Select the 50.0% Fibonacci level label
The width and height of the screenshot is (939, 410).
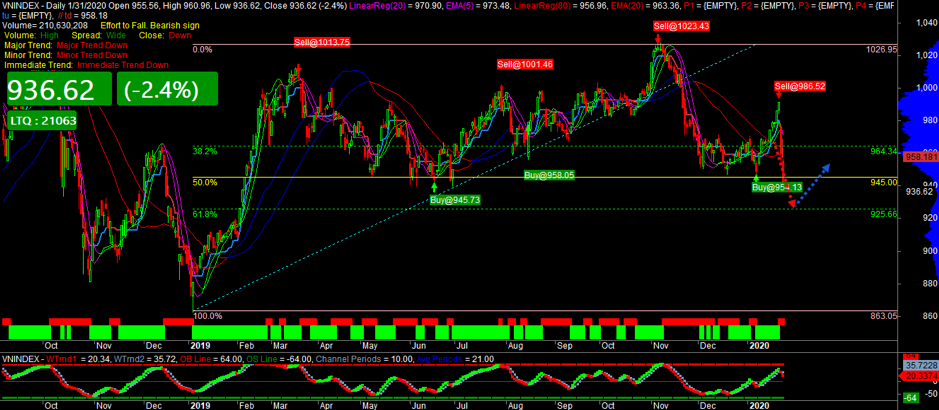(x=204, y=182)
